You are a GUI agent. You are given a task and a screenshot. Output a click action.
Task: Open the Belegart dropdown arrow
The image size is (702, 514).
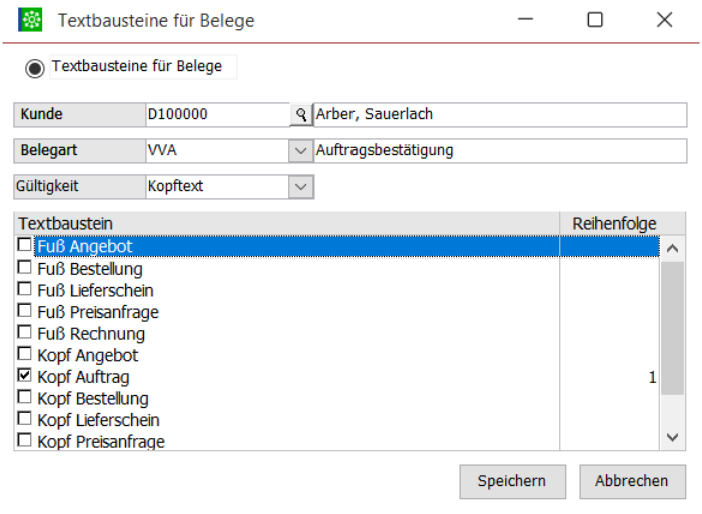299,151
